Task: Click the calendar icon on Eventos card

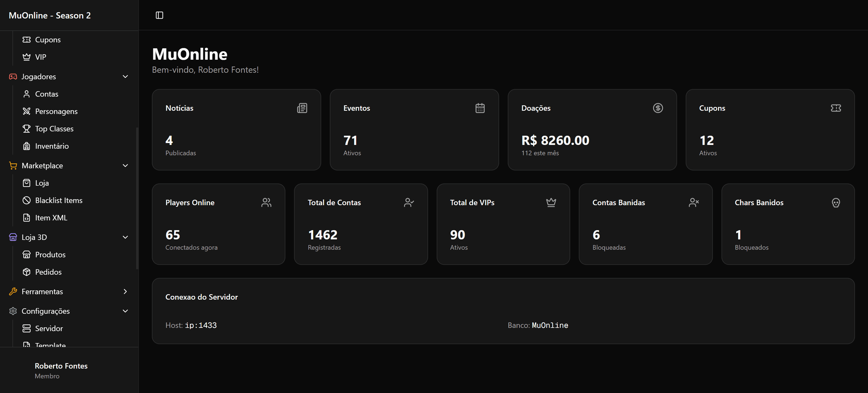Action: click(x=480, y=108)
